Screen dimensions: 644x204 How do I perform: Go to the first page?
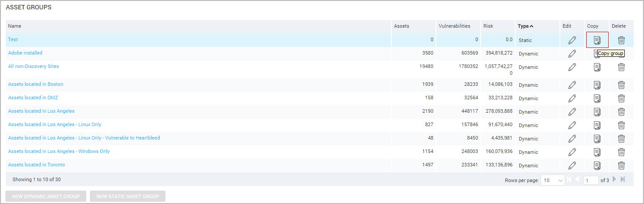tap(570, 179)
